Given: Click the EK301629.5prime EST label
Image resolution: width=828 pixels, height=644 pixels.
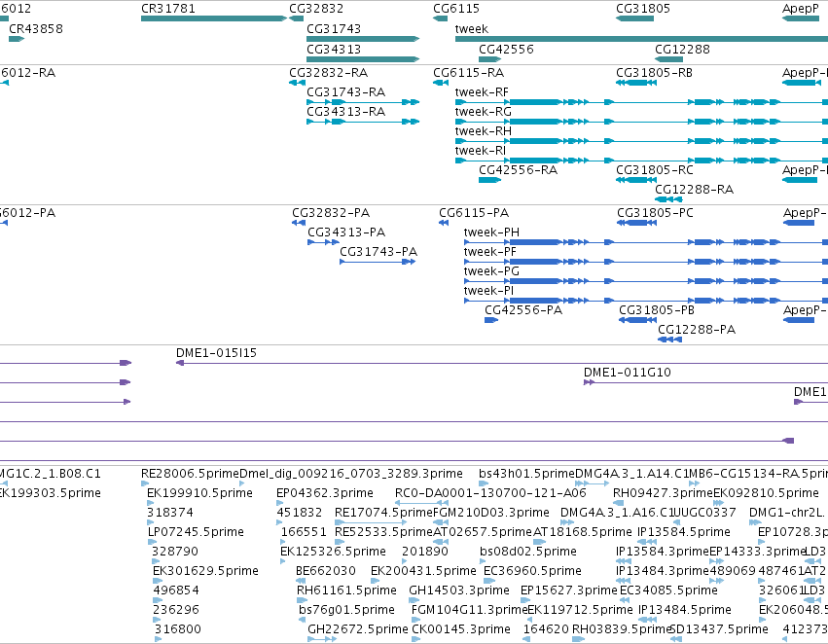Looking at the screenshot, I should (205, 571).
